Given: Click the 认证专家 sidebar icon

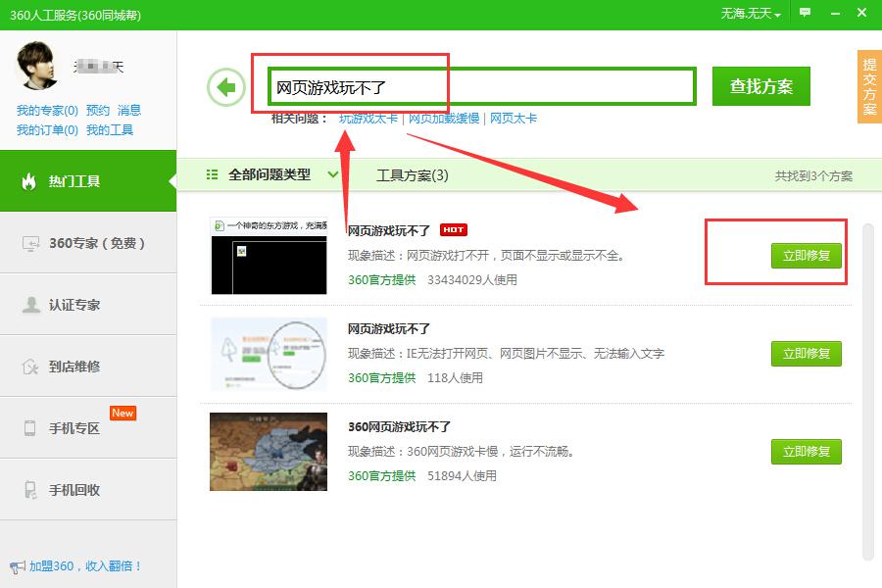Looking at the screenshot, I should (x=31, y=305).
